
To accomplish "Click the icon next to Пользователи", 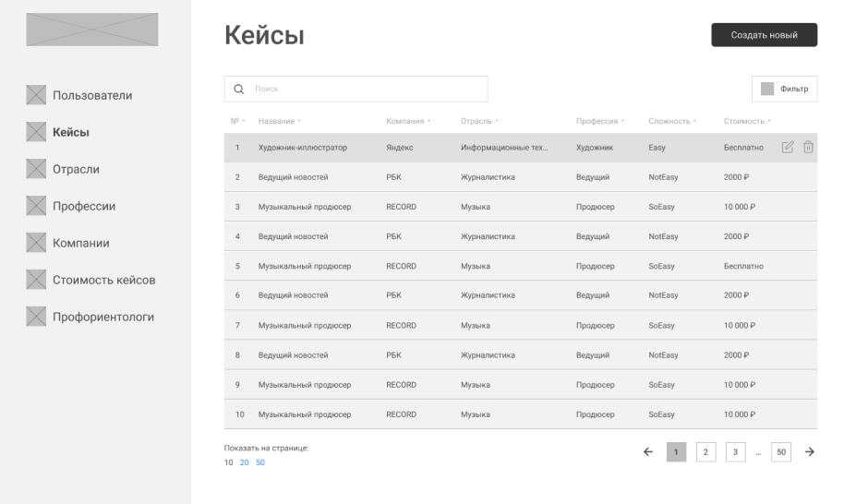I will click(x=36, y=94).
